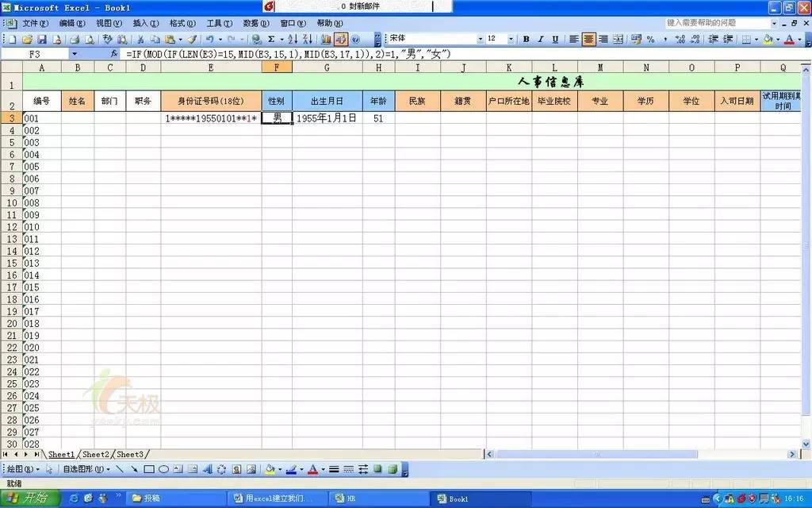Select the Arrow drawing tool
The image size is (812, 508).
(134, 469)
